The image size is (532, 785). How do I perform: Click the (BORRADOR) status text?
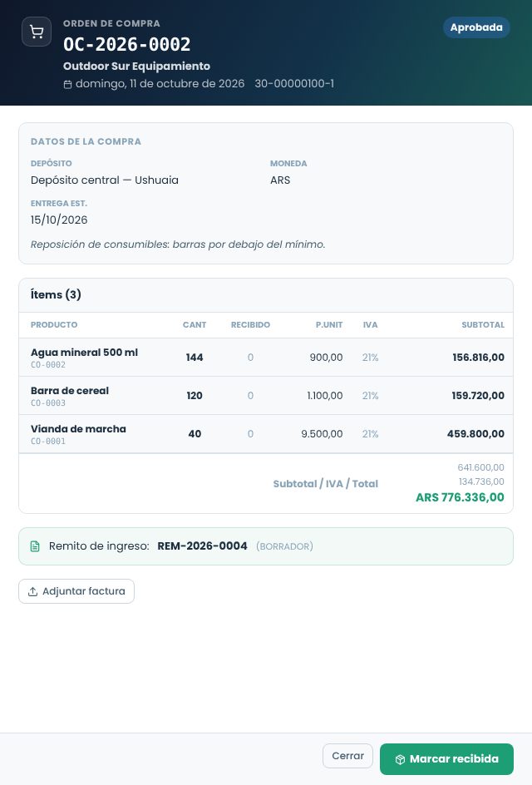[285, 546]
